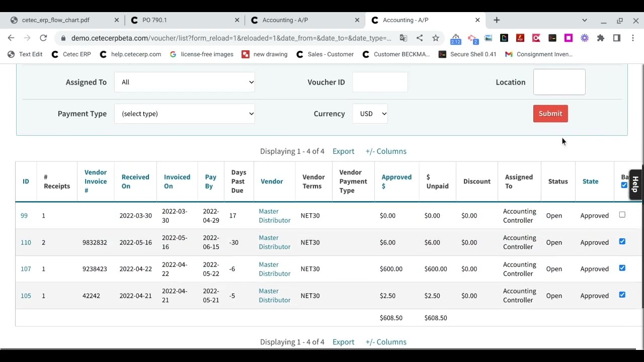This screenshot has width=644, height=362.
Task: Open the red C-R extension icon
Action: [x=536, y=38]
